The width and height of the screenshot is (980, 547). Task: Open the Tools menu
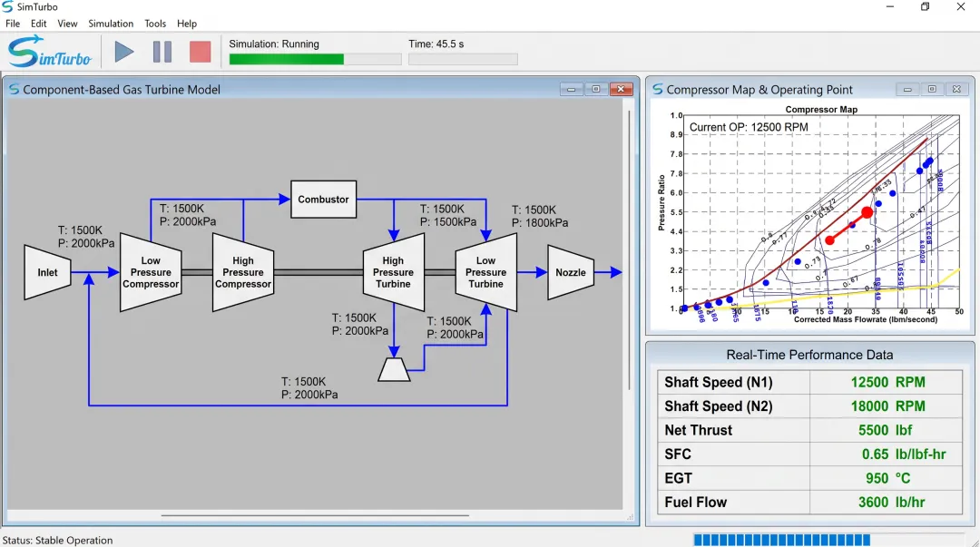[x=155, y=24]
